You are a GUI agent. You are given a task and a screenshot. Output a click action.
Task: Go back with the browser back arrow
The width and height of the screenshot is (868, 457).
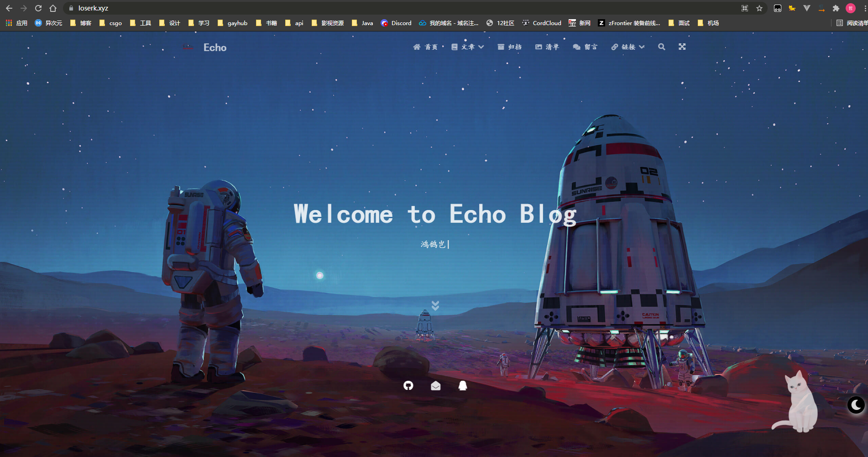(x=9, y=8)
